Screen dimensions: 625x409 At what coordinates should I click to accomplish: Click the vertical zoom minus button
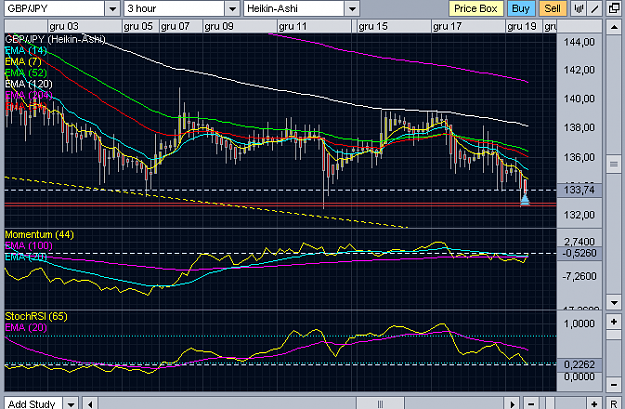tap(614, 385)
